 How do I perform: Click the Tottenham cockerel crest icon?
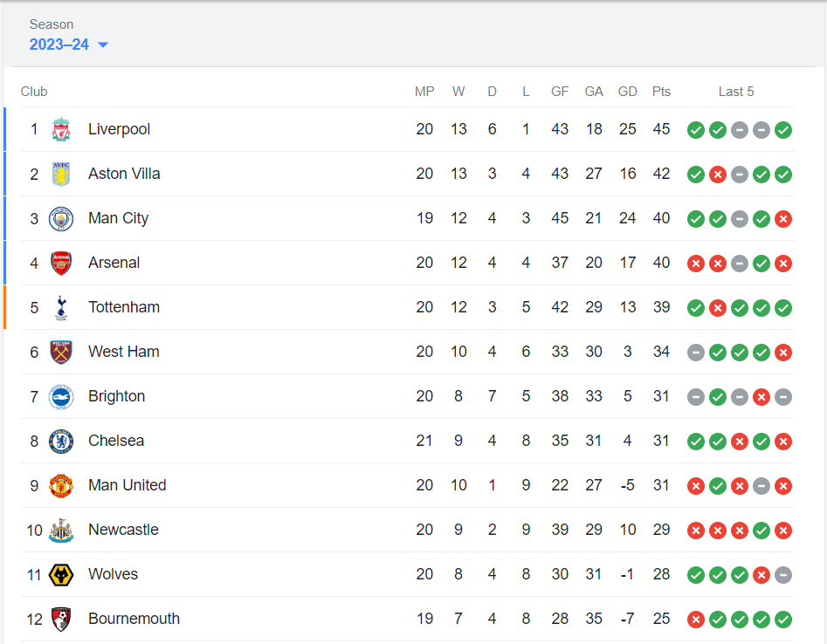[61, 308]
